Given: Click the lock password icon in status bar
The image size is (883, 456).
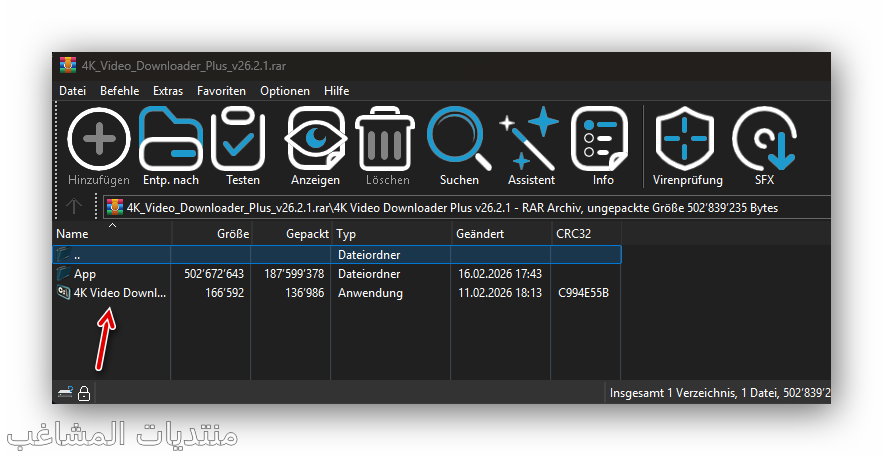Looking at the screenshot, I should coord(84,393).
